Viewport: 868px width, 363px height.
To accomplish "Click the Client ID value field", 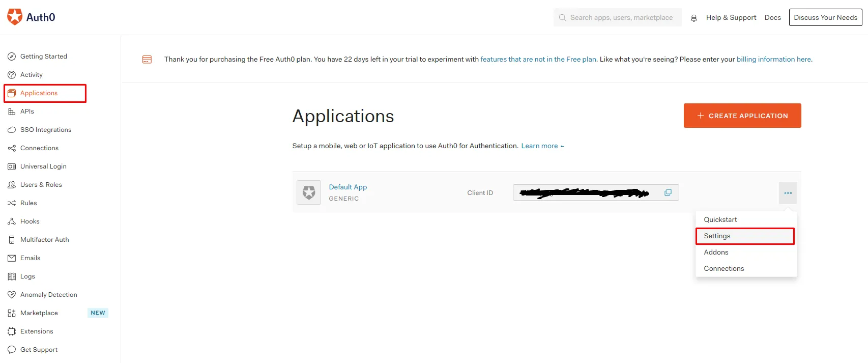I will coord(596,192).
